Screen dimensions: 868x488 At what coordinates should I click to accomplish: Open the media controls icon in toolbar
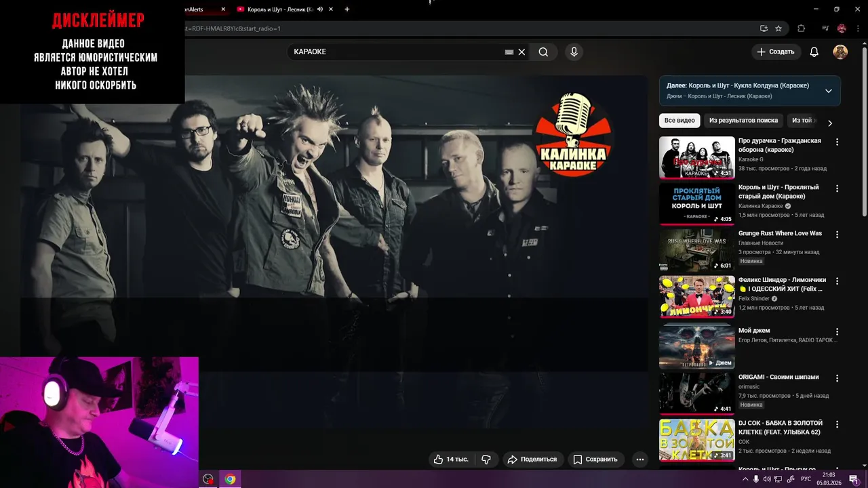[825, 28]
